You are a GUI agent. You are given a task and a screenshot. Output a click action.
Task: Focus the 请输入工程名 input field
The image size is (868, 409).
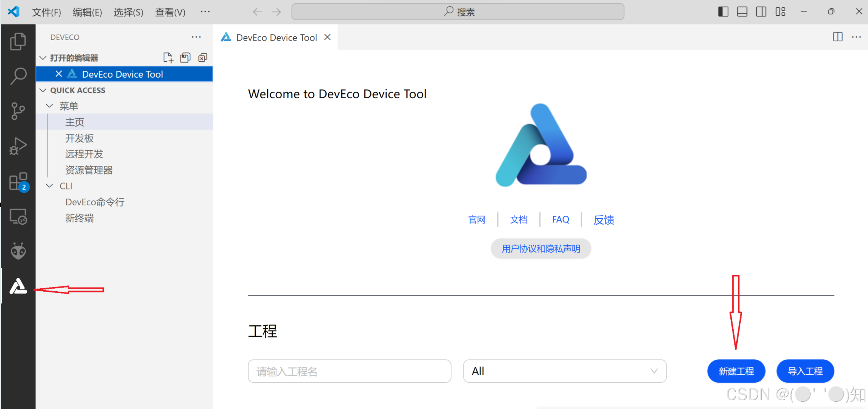point(349,371)
